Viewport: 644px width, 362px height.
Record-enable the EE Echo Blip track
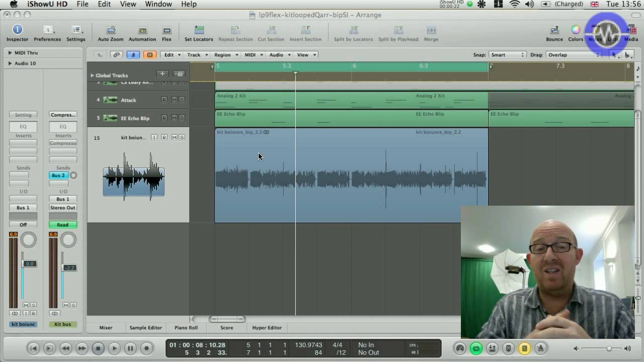click(x=164, y=118)
